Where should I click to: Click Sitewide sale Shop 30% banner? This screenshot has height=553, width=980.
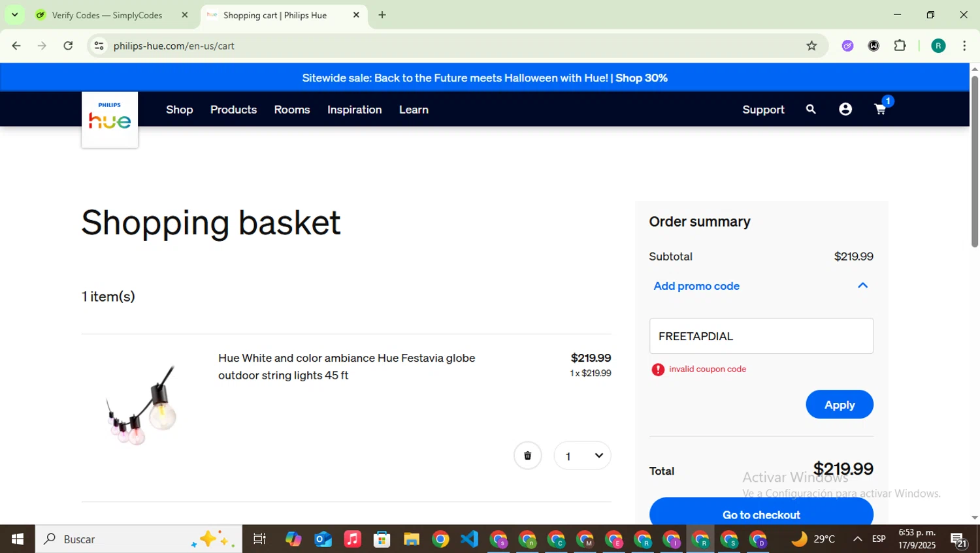click(485, 78)
